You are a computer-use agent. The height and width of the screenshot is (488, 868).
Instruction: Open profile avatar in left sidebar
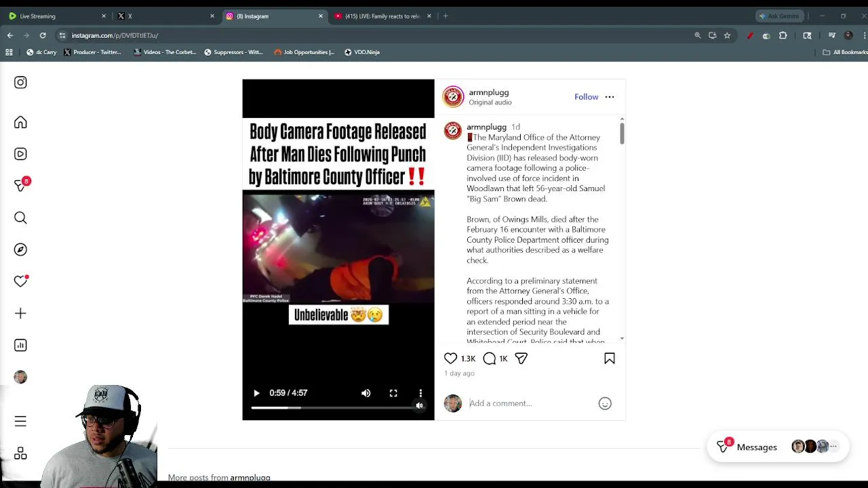tap(20, 377)
